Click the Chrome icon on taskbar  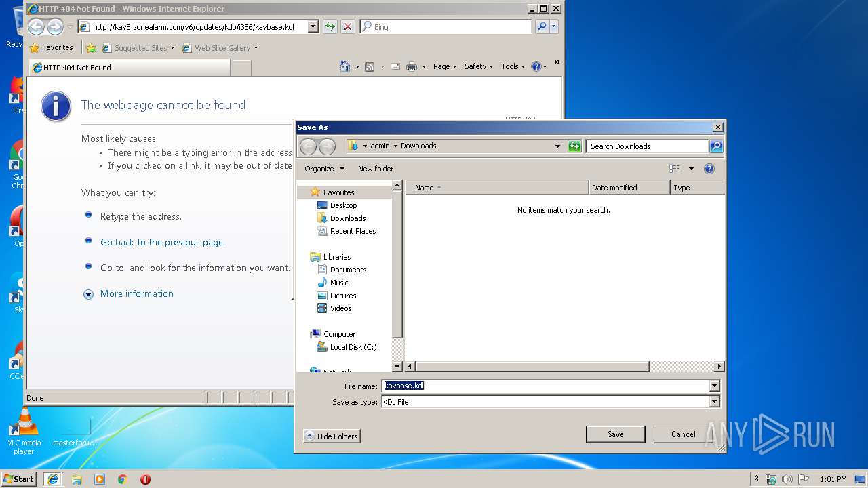(x=122, y=479)
